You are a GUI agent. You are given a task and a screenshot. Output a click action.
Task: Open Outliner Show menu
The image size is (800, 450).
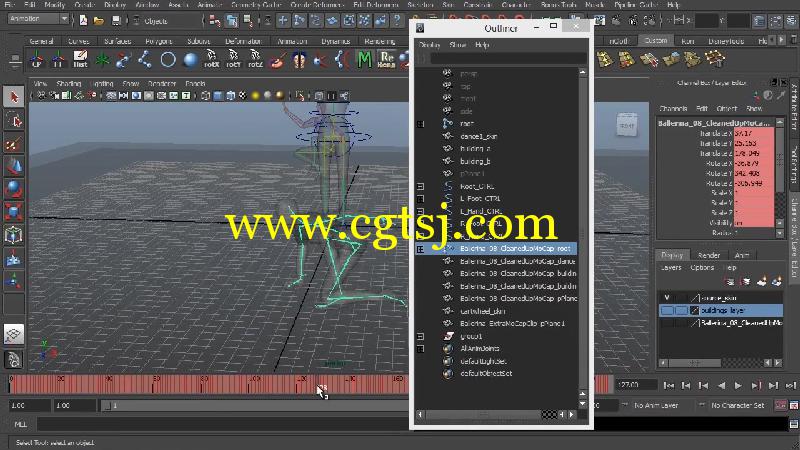pyautogui.click(x=458, y=45)
